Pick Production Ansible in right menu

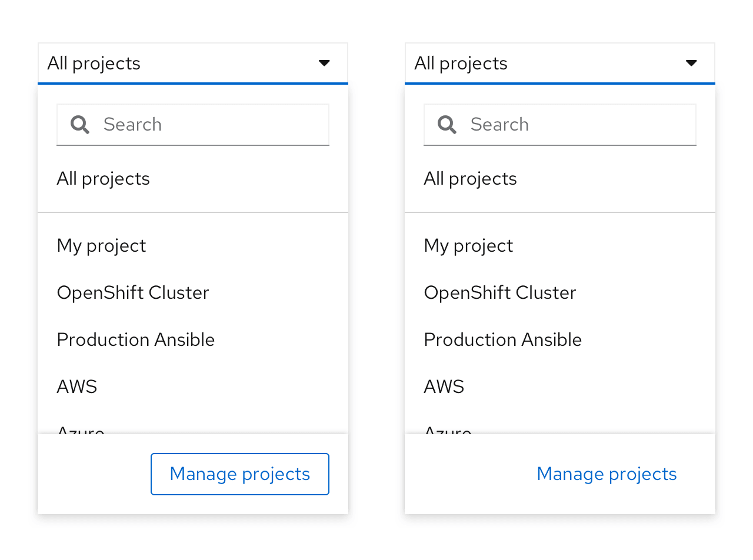coord(503,340)
